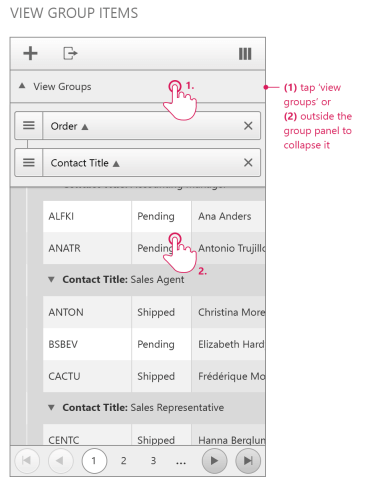Go to the previous page

pyautogui.click(x=61, y=461)
